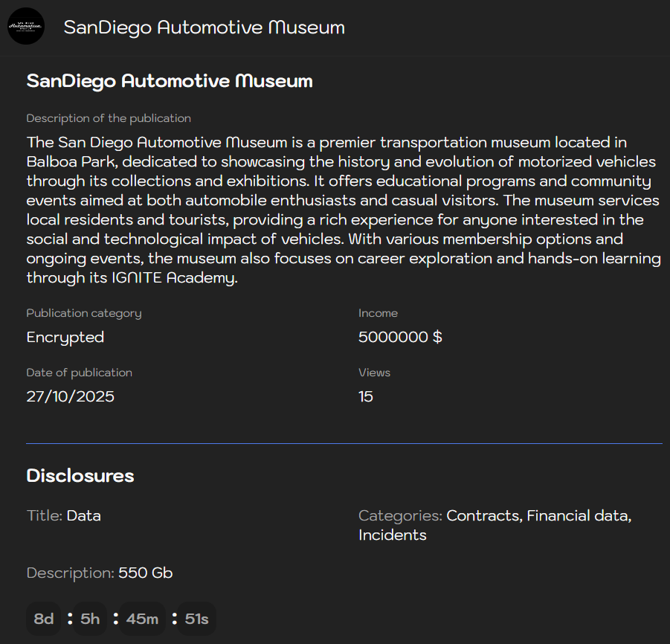
Task: Click the circular museum logo icon
Action: click(26, 27)
